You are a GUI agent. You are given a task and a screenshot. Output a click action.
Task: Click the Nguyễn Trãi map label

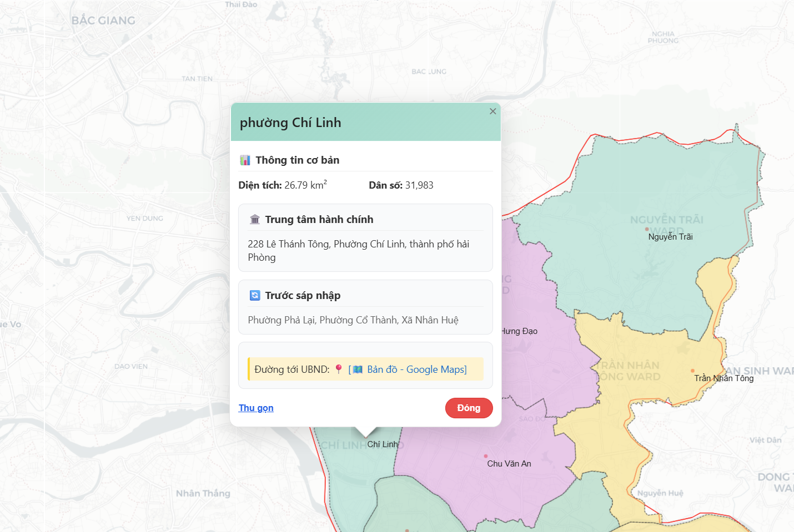(x=670, y=237)
